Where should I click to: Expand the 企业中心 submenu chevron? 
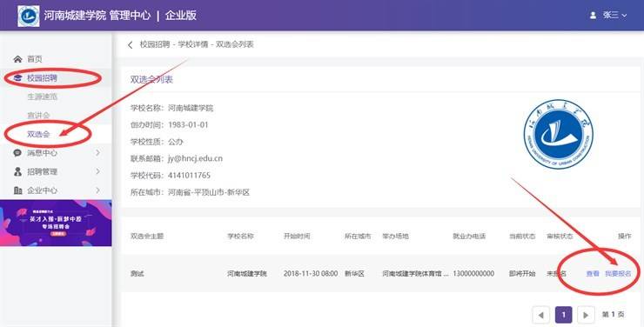coord(97,190)
